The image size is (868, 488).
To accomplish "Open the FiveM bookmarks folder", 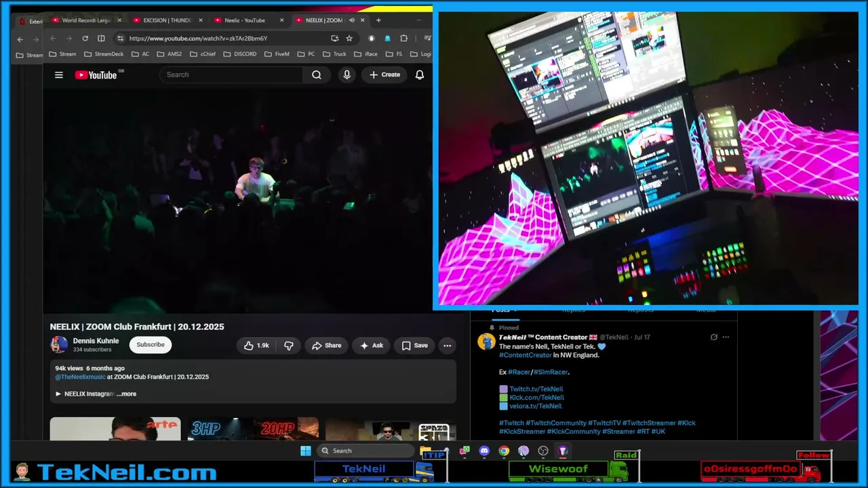I will [x=277, y=54].
